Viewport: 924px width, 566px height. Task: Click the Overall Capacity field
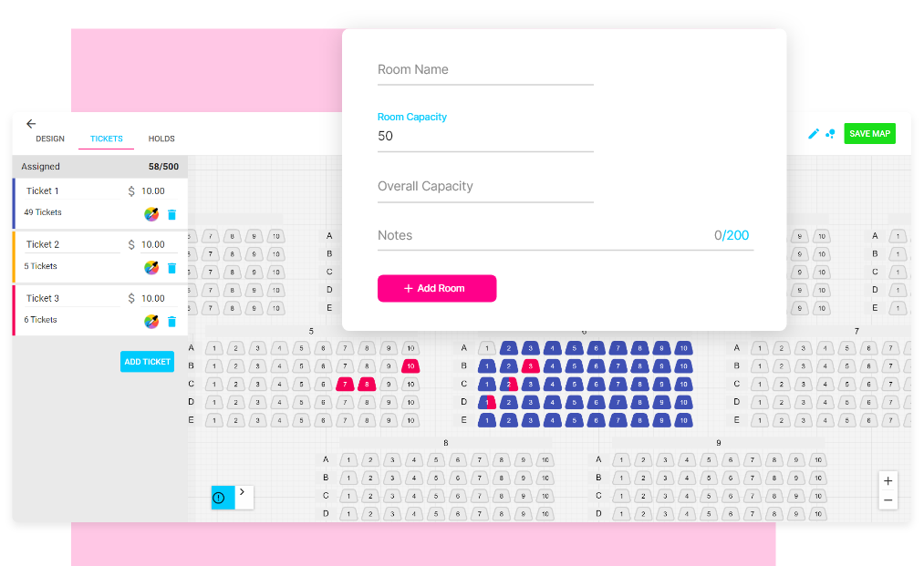pos(485,187)
